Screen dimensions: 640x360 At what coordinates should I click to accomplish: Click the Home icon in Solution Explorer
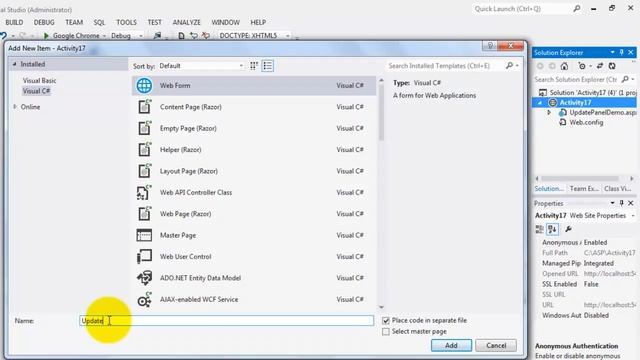(564, 66)
